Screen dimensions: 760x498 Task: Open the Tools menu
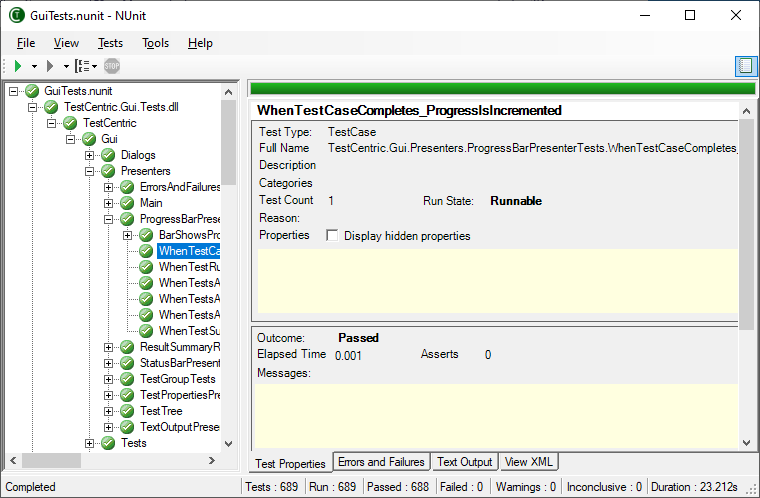click(155, 43)
